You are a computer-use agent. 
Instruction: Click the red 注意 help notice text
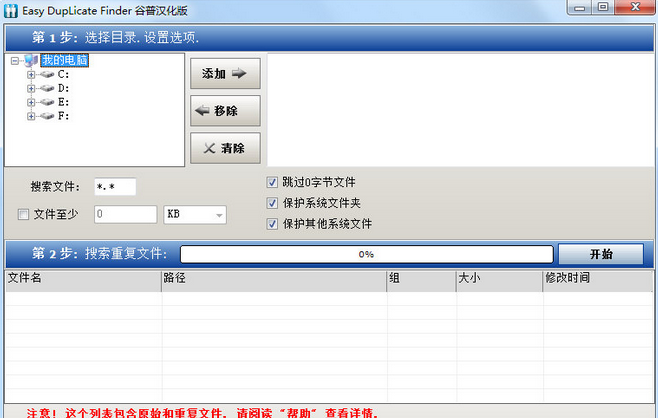point(202,413)
